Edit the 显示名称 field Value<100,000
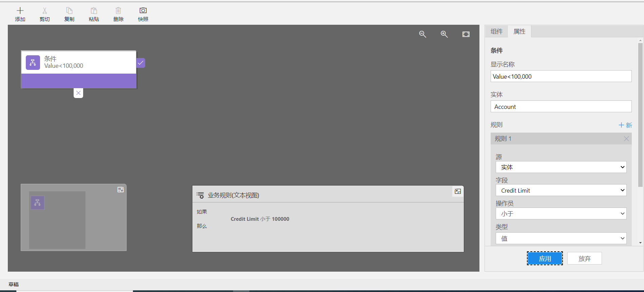Viewport: 644px width, 292px height. (x=561, y=76)
